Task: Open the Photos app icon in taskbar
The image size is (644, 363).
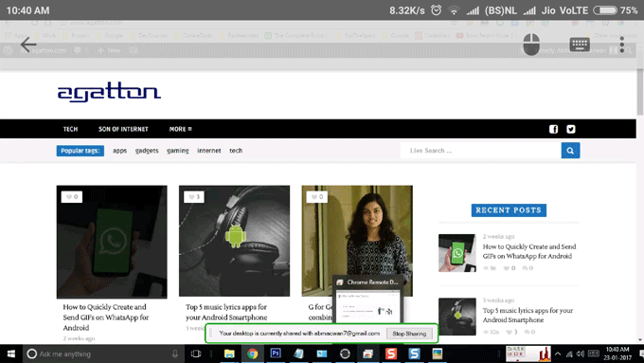Action: [437, 354]
